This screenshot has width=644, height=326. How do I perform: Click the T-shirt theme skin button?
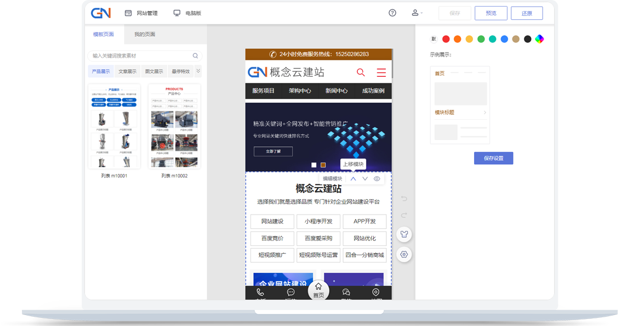pyautogui.click(x=404, y=234)
